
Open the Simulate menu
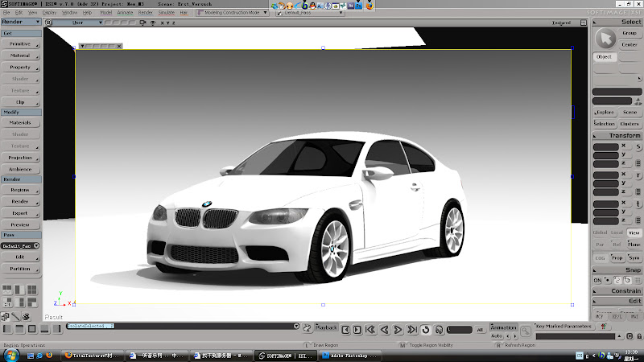point(166,14)
